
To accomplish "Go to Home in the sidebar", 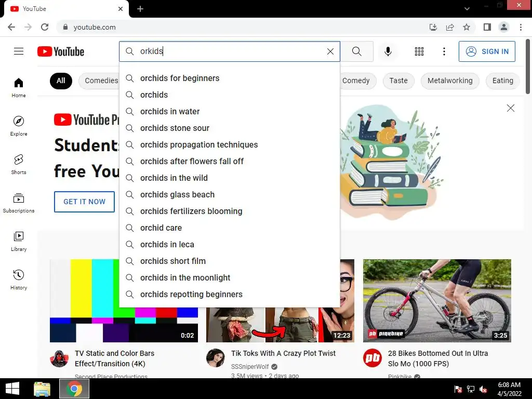I will click(x=19, y=87).
